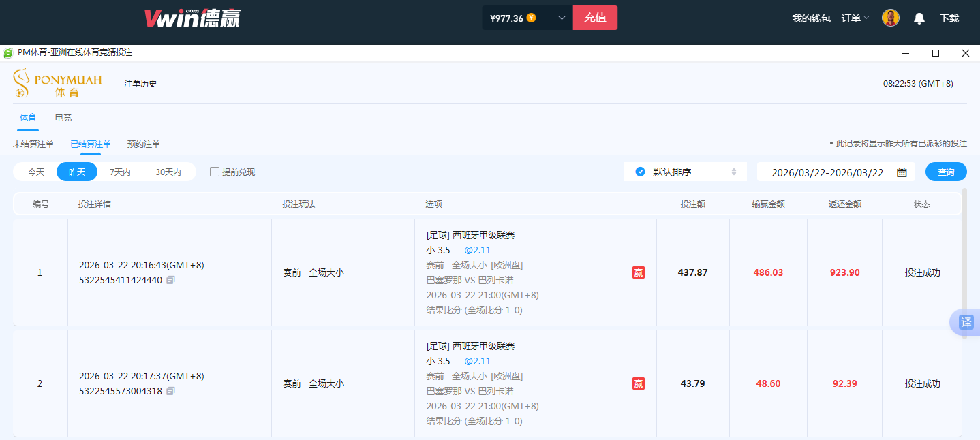Click the user avatar in the top bar
The width and height of the screenshot is (980, 440).
pos(890,18)
